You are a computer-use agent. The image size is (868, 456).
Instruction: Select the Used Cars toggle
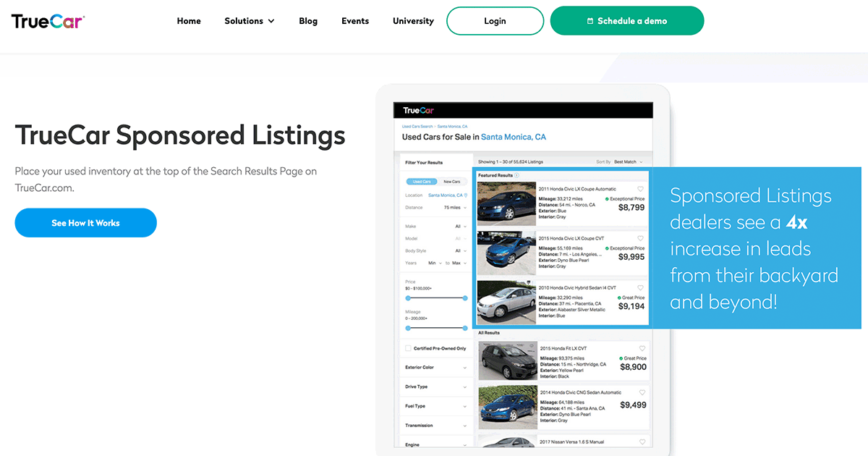(x=422, y=181)
